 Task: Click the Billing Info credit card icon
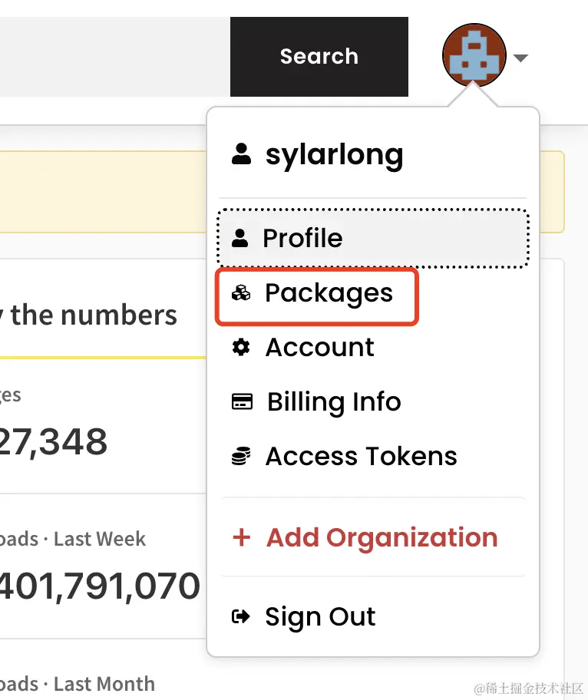242,401
